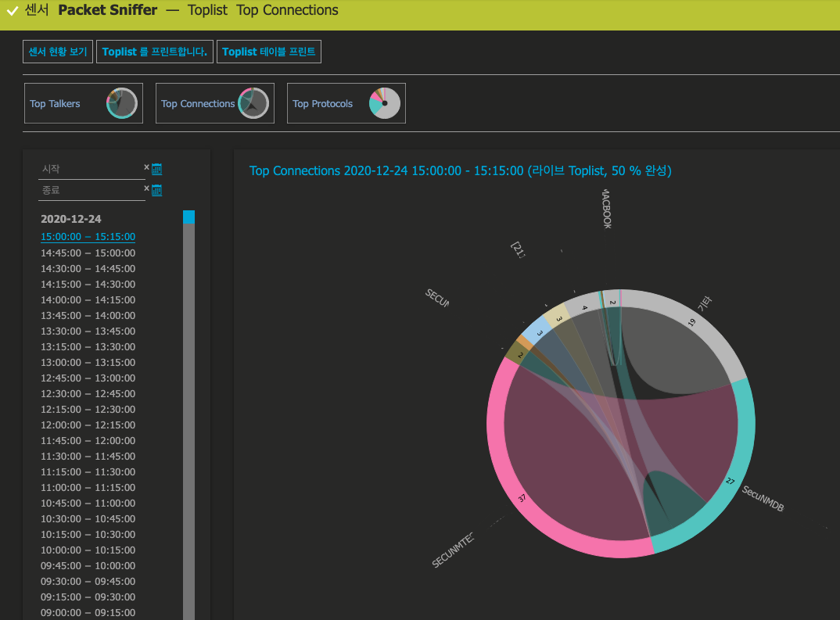This screenshot has width=840, height=620.
Task: Open calendar picker for 시작 field
Action: point(157,169)
